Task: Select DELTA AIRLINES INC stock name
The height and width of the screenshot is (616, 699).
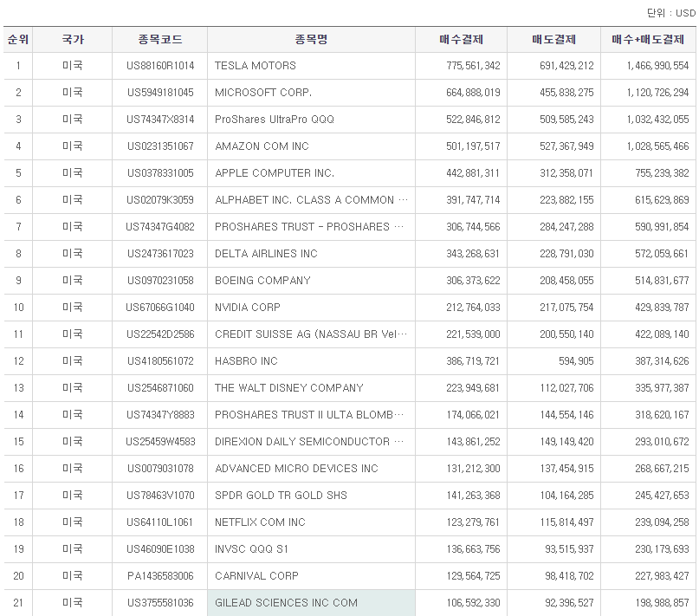Action: click(x=266, y=253)
